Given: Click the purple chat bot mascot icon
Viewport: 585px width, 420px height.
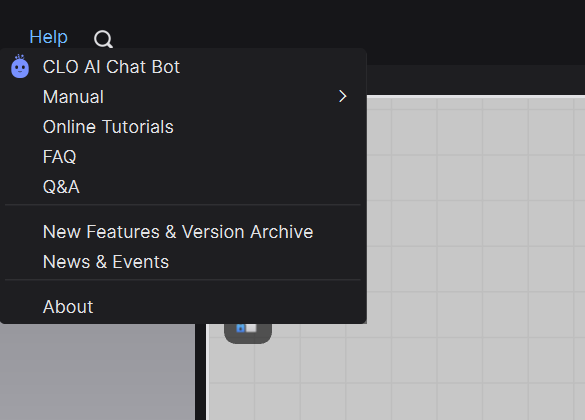Looking at the screenshot, I should coord(20,66).
